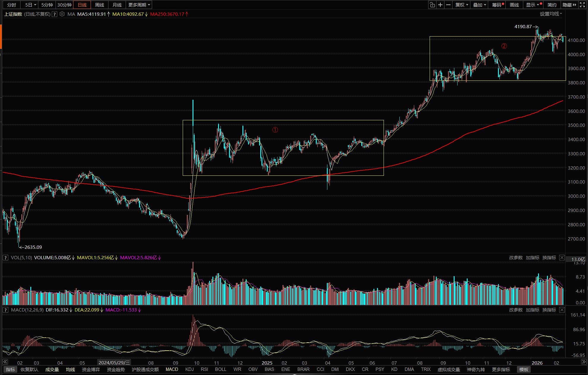Screen dimensions: 588x375
Task: Open MA settings gear icon beside 上证指数
Action: (62, 14)
